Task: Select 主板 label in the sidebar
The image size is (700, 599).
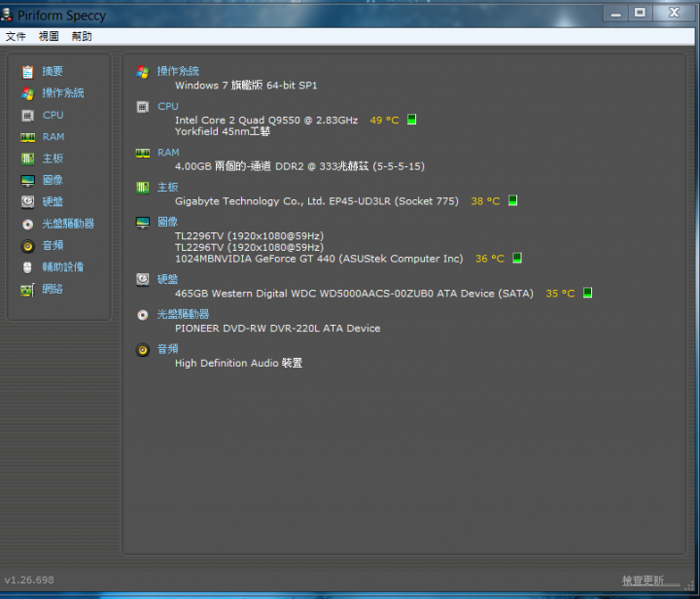Action: tap(52, 158)
